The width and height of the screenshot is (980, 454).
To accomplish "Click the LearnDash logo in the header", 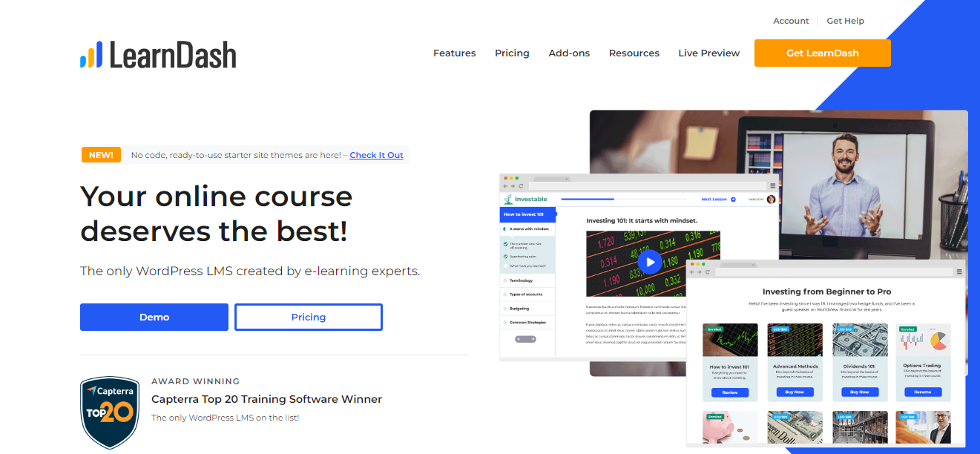I will pyautogui.click(x=158, y=55).
